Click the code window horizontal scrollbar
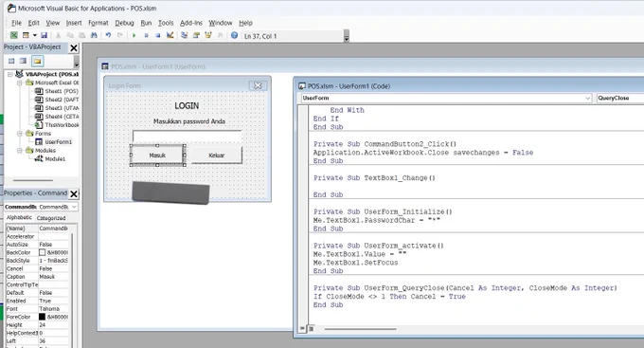The image size is (644, 348). (x=360, y=329)
